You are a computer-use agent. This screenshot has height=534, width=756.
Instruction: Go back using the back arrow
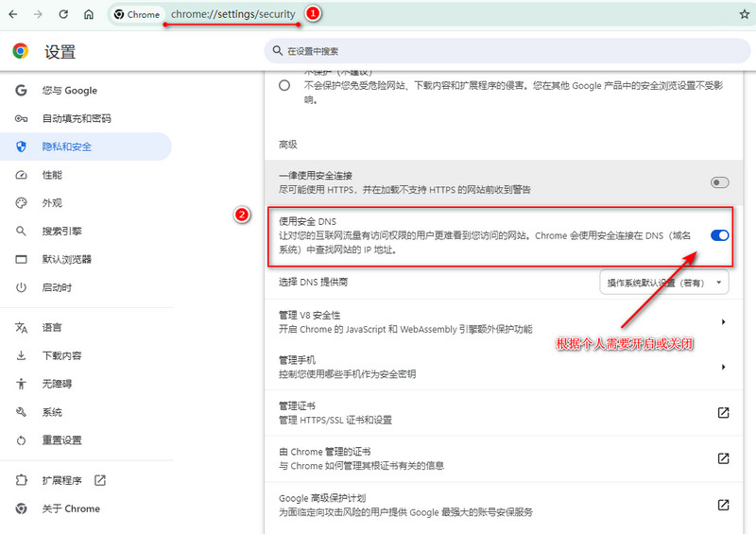click(13, 15)
